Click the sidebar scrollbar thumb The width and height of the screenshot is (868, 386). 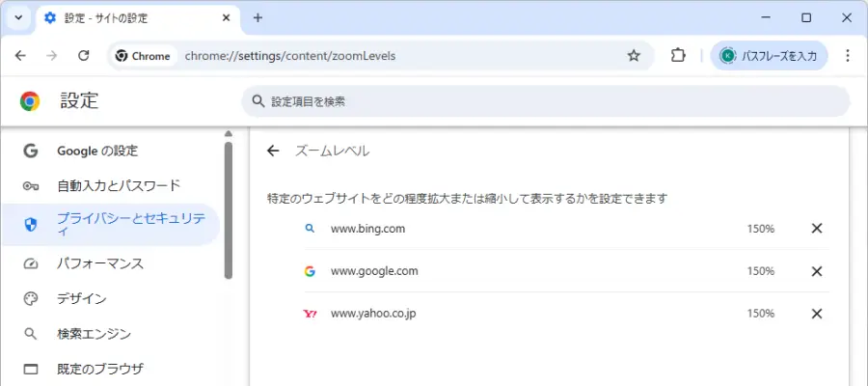(x=229, y=210)
